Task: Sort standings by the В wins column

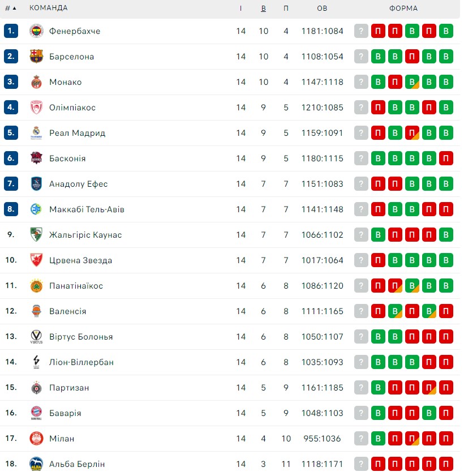Action: click(x=264, y=8)
